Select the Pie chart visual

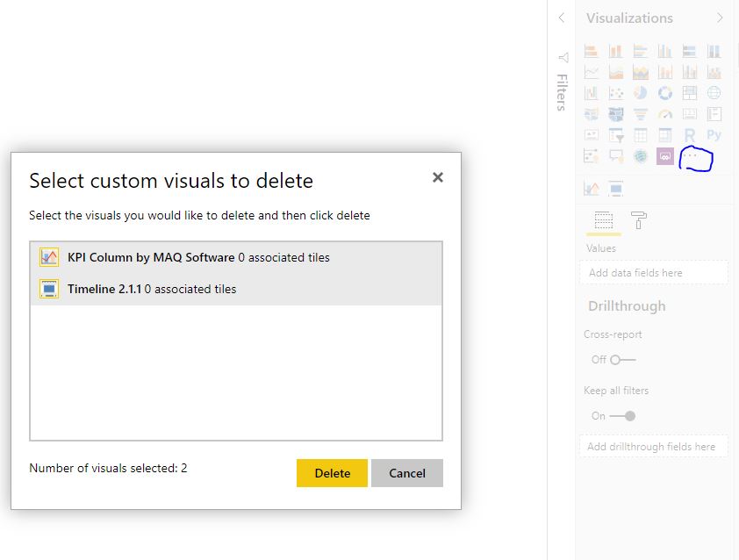[x=640, y=93]
